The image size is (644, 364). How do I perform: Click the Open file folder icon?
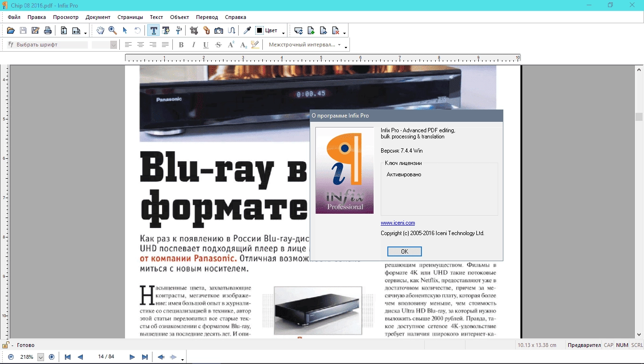[11, 31]
